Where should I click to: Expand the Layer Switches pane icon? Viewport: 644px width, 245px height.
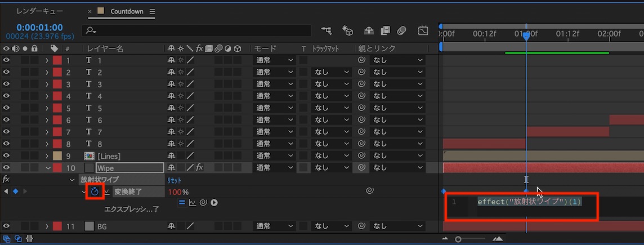(x=7, y=238)
